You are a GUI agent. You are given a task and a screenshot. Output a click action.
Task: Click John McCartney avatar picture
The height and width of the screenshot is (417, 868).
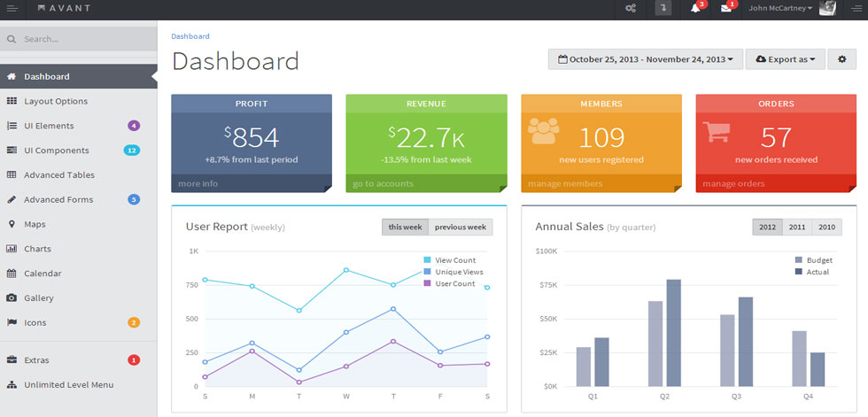click(x=827, y=8)
